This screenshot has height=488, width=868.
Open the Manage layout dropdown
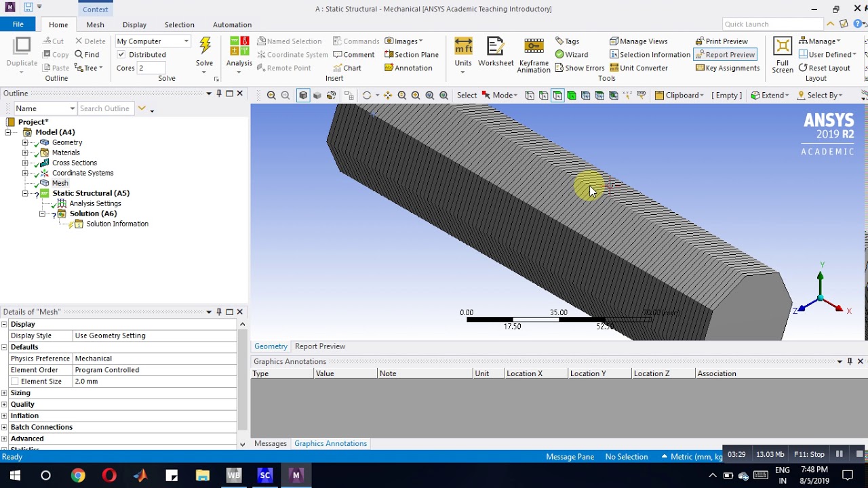click(819, 41)
